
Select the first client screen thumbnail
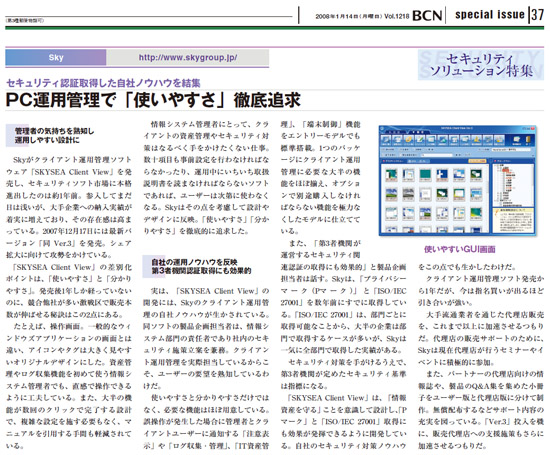click(x=391, y=175)
